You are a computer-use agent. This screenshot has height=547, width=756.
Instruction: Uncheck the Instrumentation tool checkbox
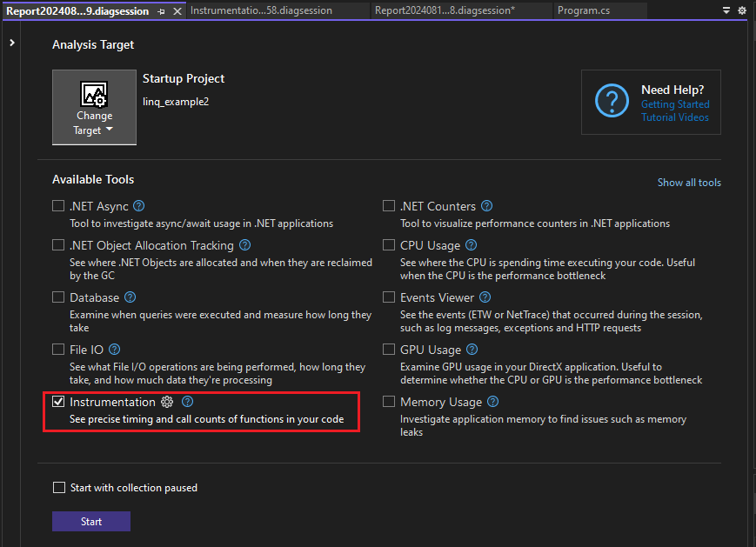pos(58,402)
